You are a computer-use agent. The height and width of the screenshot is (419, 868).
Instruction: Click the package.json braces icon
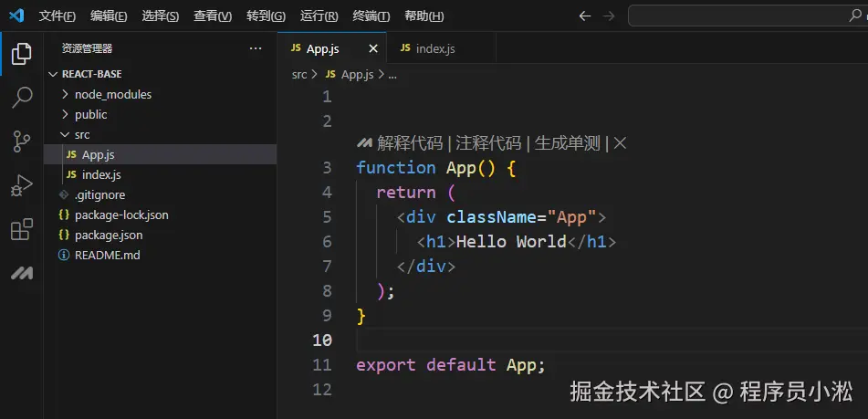click(64, 235)
